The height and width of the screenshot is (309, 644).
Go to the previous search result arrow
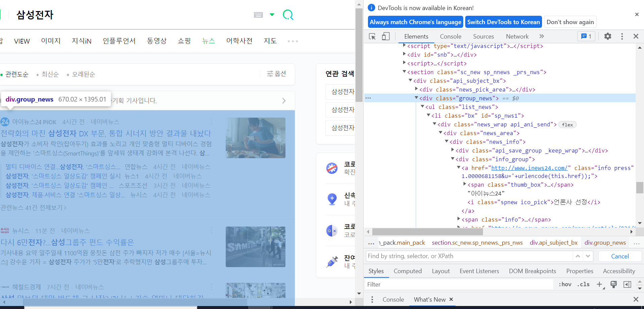578,256
